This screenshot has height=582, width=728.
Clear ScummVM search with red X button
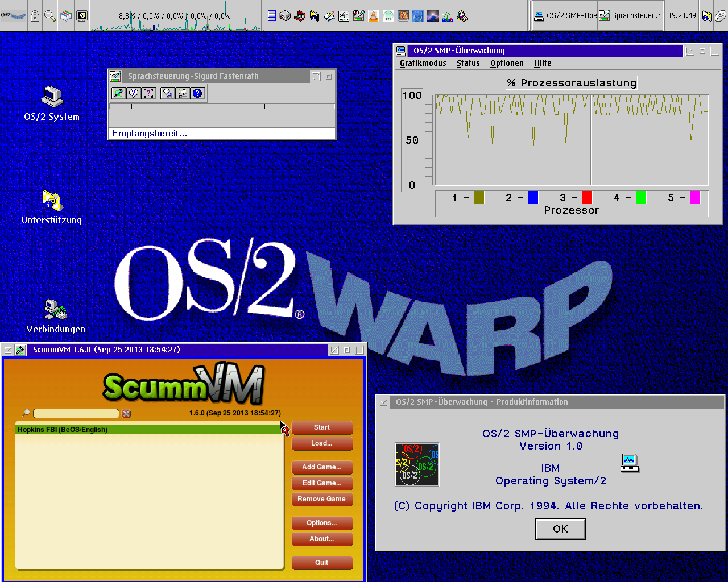[x=126, y=414]
